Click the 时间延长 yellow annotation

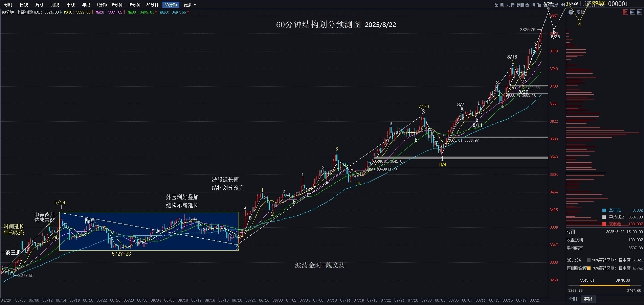14,226
